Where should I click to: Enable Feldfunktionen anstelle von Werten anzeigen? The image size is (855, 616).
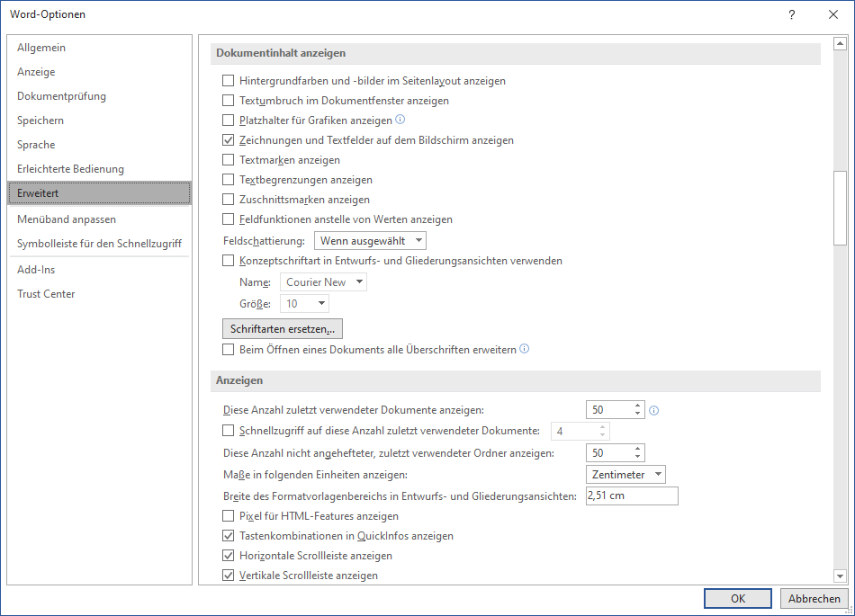(228, 219)
